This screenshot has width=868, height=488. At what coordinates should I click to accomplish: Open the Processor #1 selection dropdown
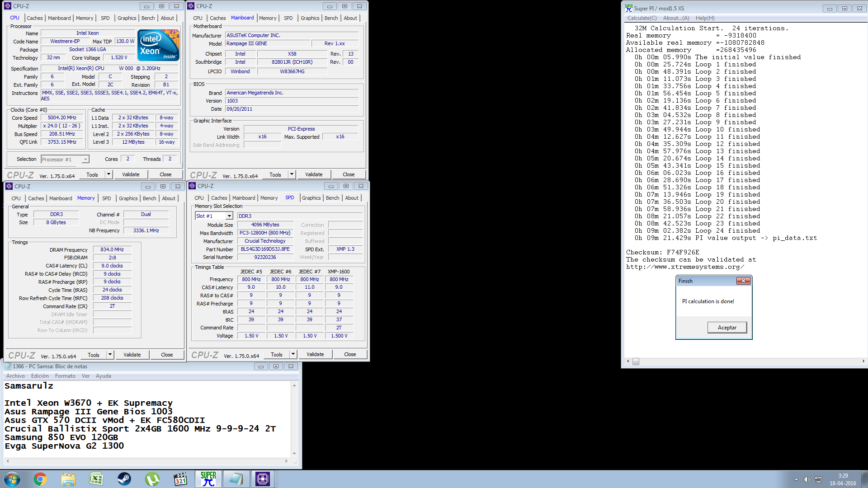coord(85,160)
